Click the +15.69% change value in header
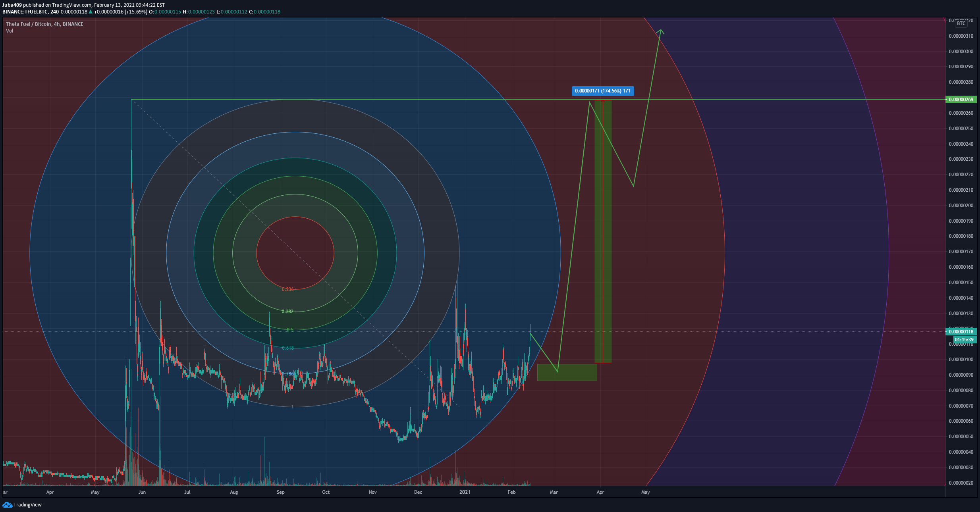 [x=136, y=12]
